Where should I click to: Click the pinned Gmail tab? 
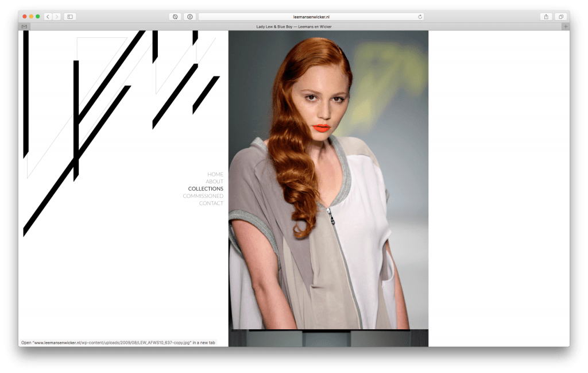coord(24,26)
